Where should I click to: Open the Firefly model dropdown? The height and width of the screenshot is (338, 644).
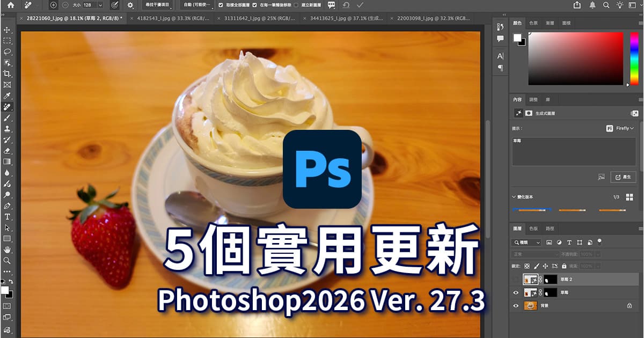coord(620,128)
